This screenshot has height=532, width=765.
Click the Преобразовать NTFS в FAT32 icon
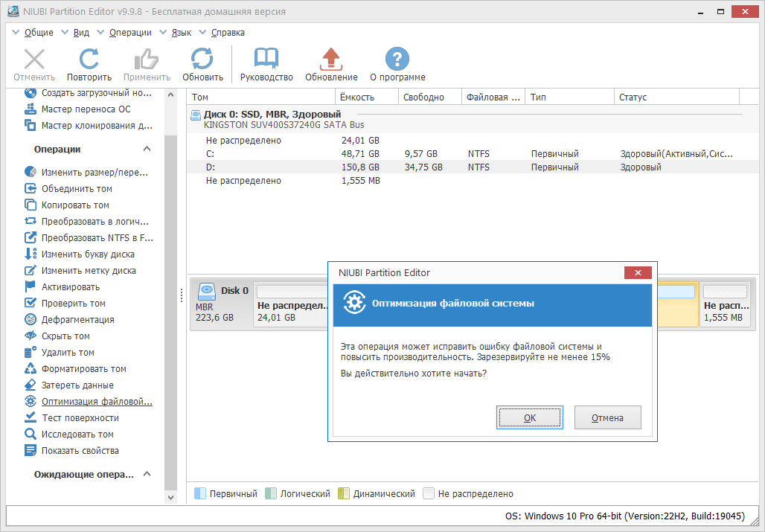[x=31, y=237]
